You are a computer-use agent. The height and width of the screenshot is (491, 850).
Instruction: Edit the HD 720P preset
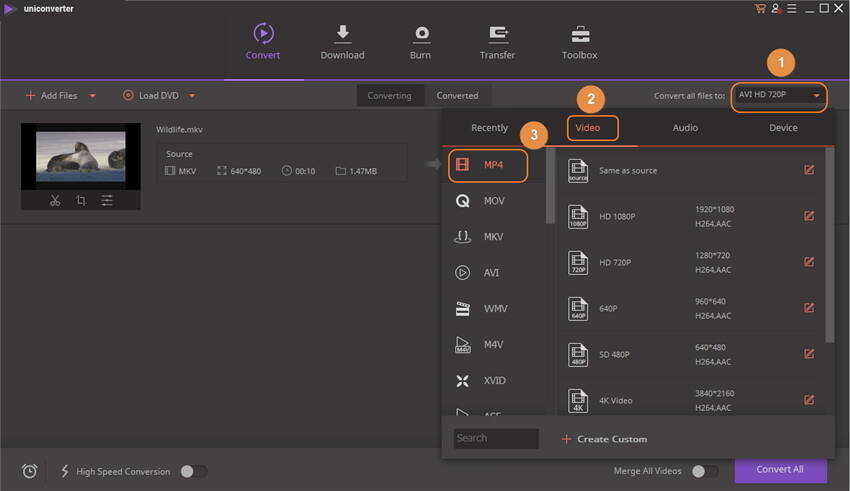click(809, 262)
